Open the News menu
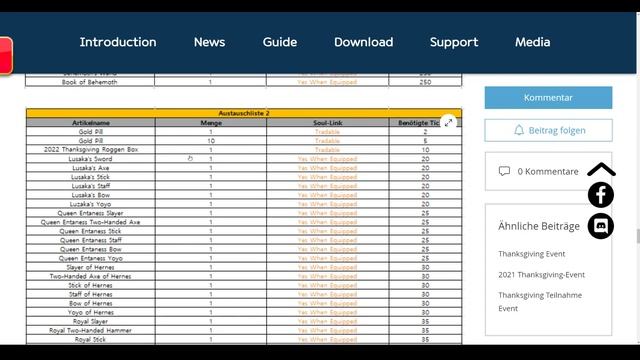Screen dimensions: 640x360 [209, 42]
